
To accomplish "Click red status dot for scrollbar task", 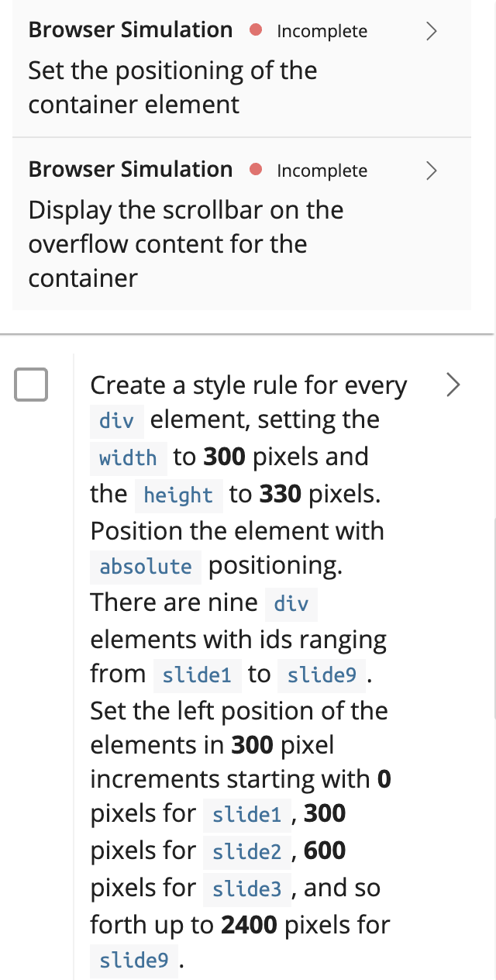I will point(257,171).
